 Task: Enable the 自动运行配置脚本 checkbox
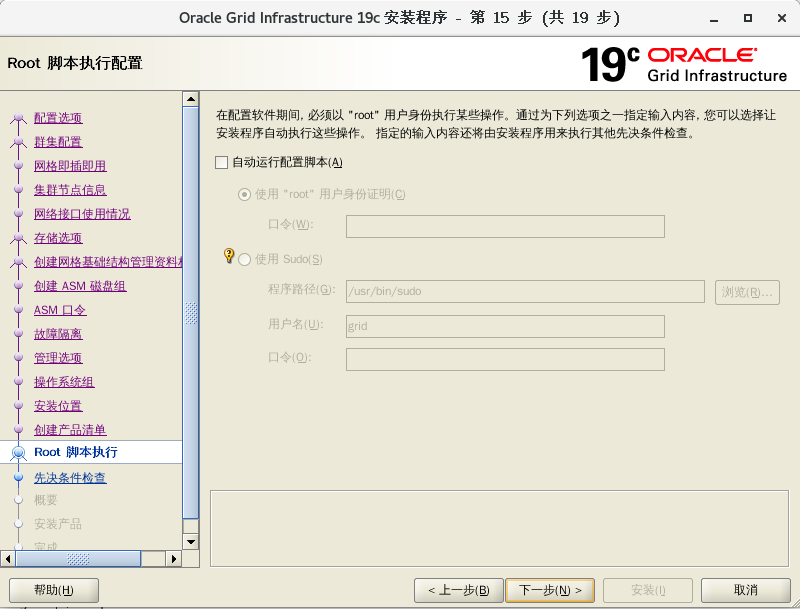[221, 163]
